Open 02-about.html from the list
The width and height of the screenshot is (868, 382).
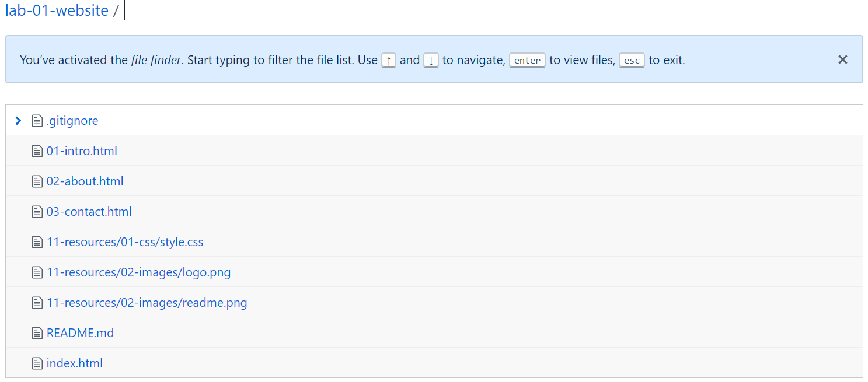(85, 181)
